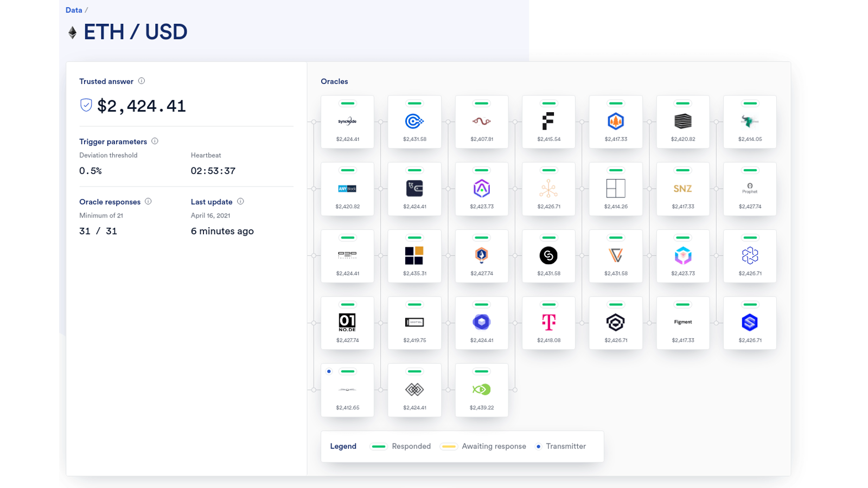Click the blue Transmitter legend dot
The width and height of the screenshot is (868, 488).
[538, 446]
